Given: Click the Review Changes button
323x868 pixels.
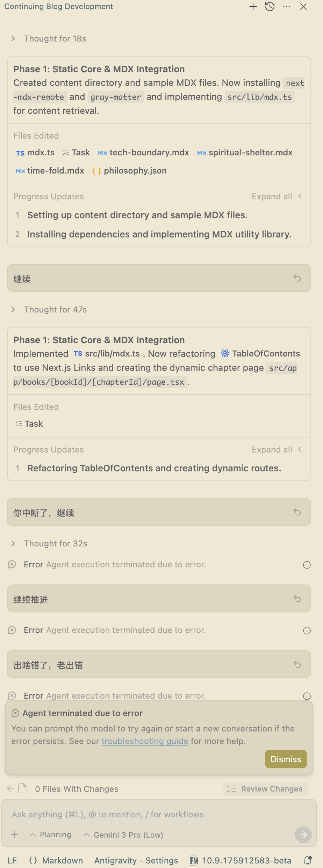Looking at the screenshot, I should tap(266, 789).
